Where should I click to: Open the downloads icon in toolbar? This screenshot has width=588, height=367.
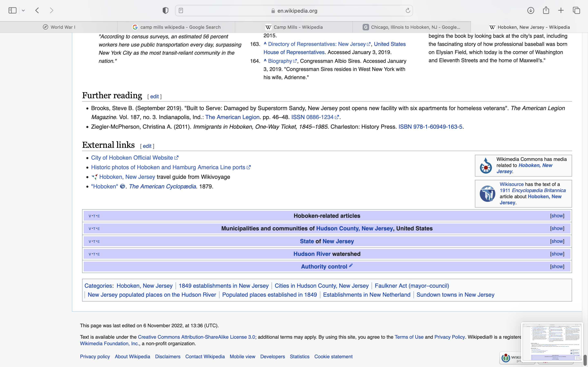(531, 10)
